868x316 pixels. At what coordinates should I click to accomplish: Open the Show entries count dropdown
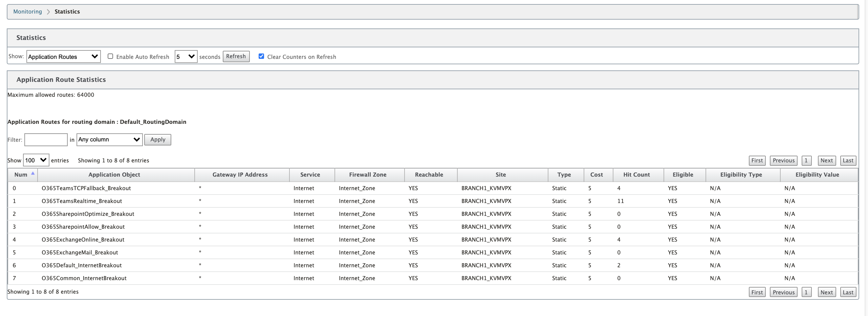tap(36, 160)
